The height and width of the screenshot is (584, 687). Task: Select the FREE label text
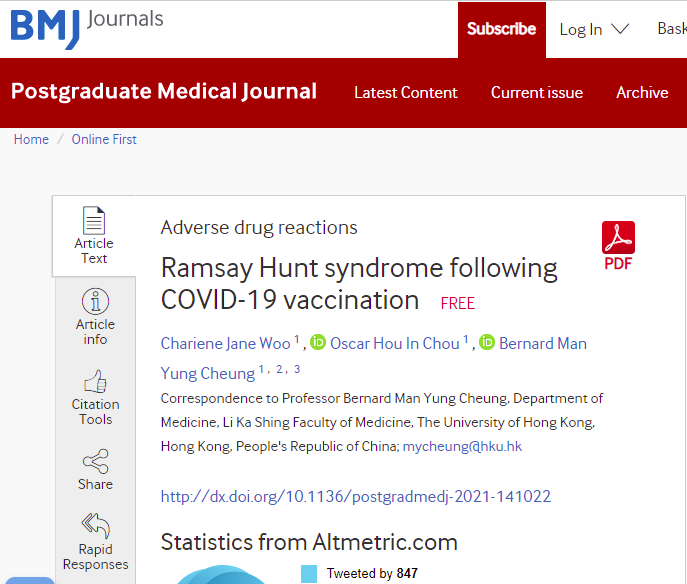(457, 303)
